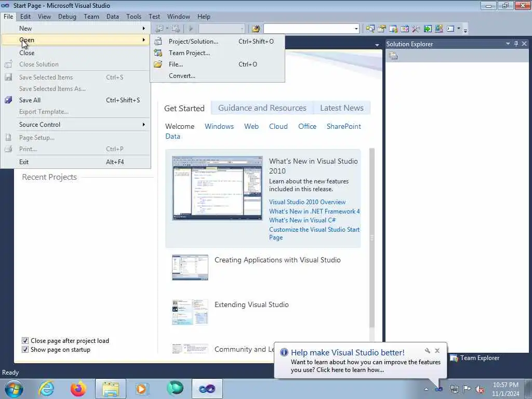Open Customize the Visual Studio Start Page link
The width and height of the screenshot is (532, 399).
(x=314, y=233)
